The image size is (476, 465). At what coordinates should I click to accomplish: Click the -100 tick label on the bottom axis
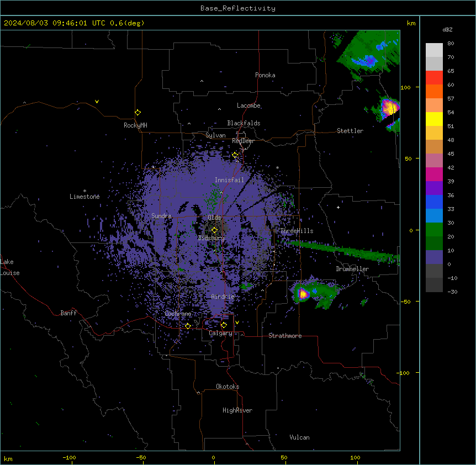point(69,457)
